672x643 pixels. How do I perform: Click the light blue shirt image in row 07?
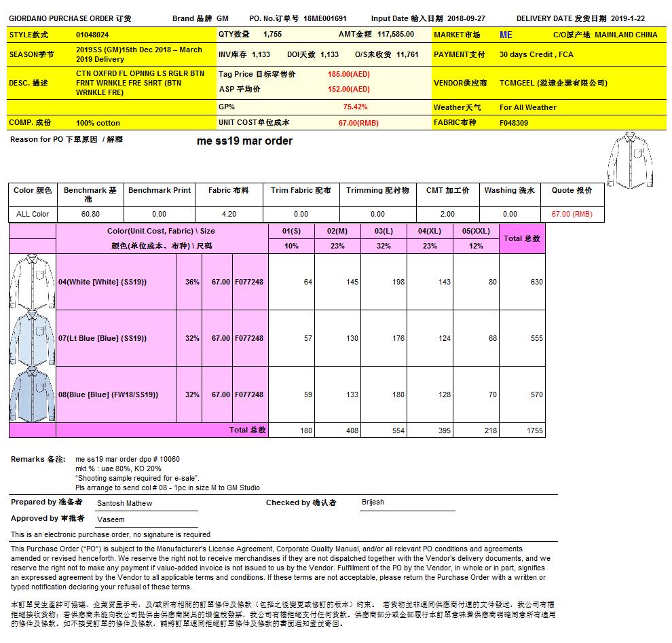32,337
